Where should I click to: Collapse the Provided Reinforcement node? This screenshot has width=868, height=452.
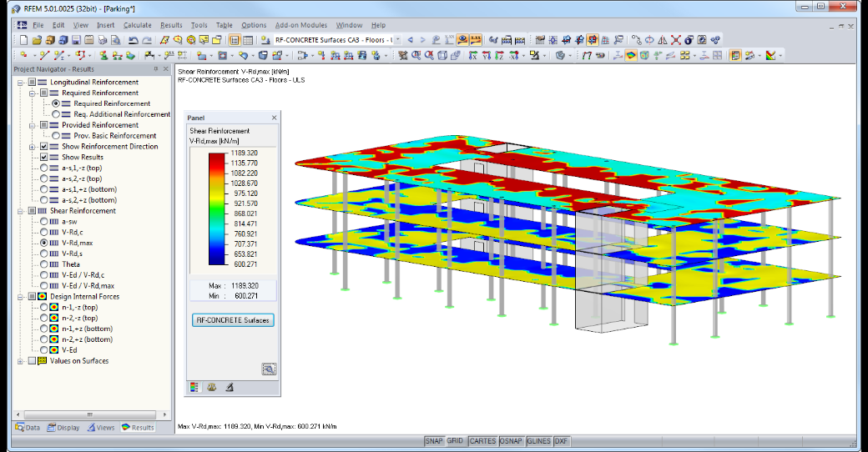[x=32, y=126]
